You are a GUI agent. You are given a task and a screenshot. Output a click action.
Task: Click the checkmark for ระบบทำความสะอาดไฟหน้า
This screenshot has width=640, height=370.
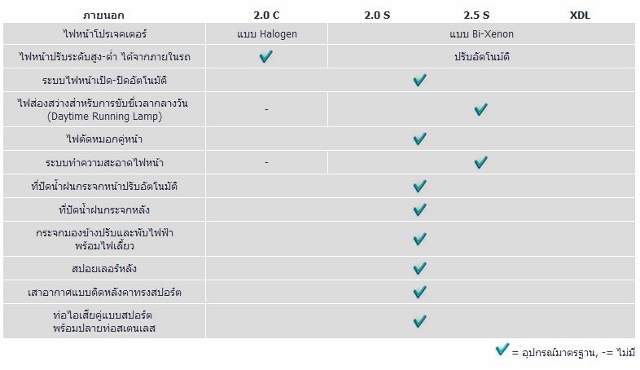pos(481,162)
